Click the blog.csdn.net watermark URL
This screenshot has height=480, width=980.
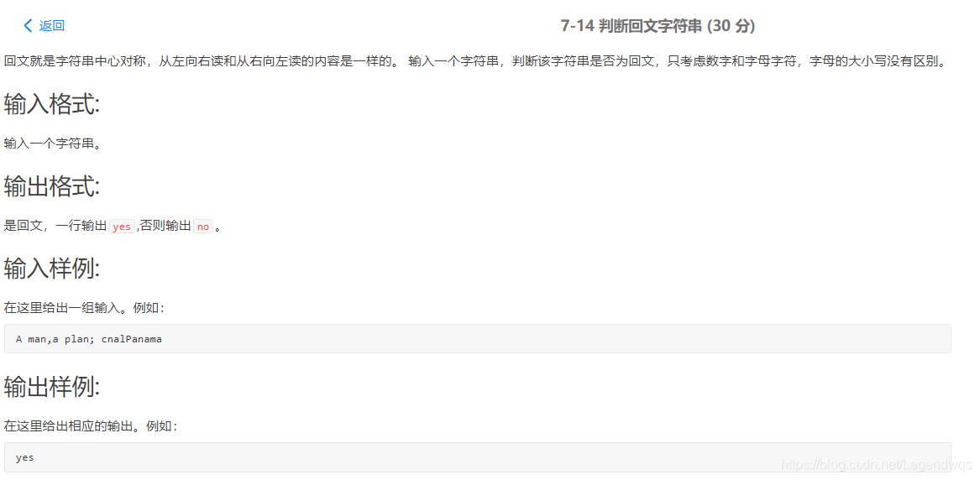pyautogui.click(x=877, y=465)
